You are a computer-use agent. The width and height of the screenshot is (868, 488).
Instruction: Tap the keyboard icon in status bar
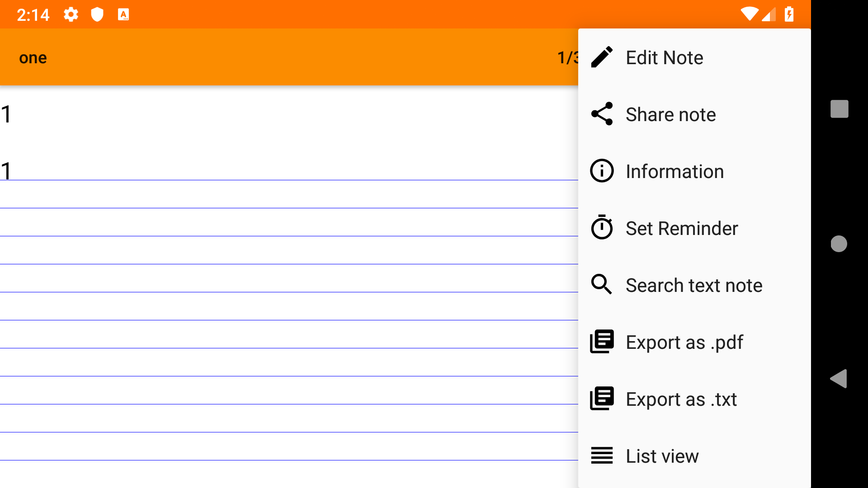pyautogui.click(x=123, y=14)
